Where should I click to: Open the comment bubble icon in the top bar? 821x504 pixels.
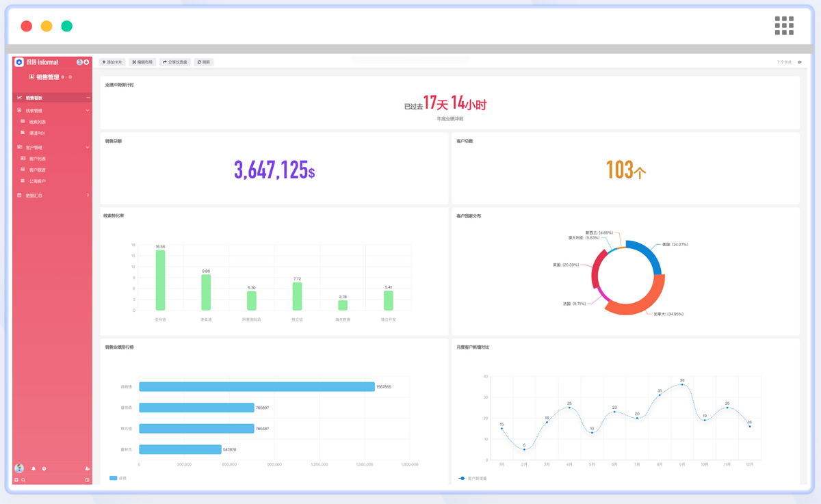800,62
